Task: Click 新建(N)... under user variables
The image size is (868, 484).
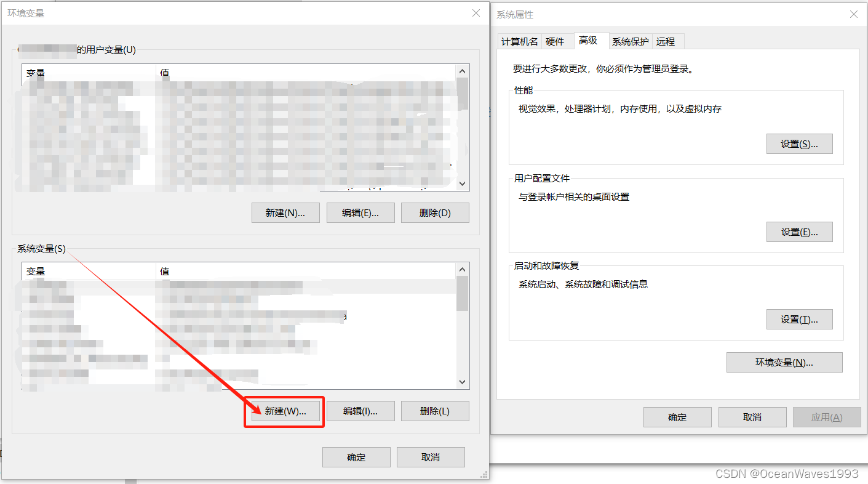Action: (x=285, y=213)
